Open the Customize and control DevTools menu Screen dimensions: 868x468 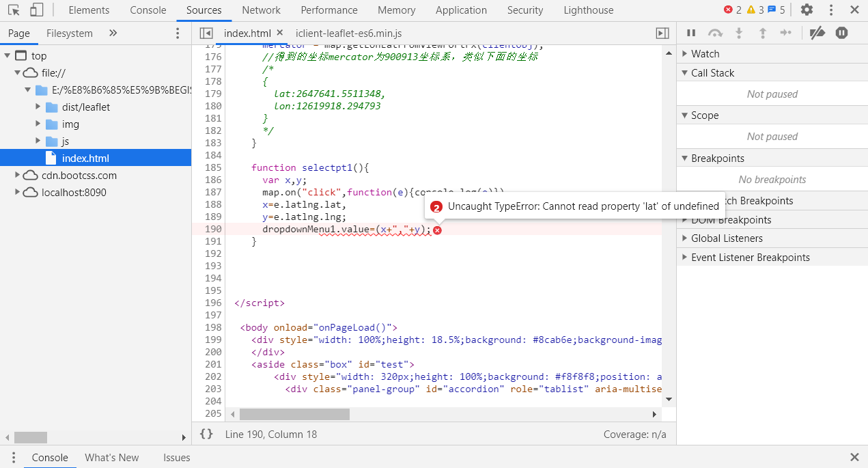pos(831,10)
